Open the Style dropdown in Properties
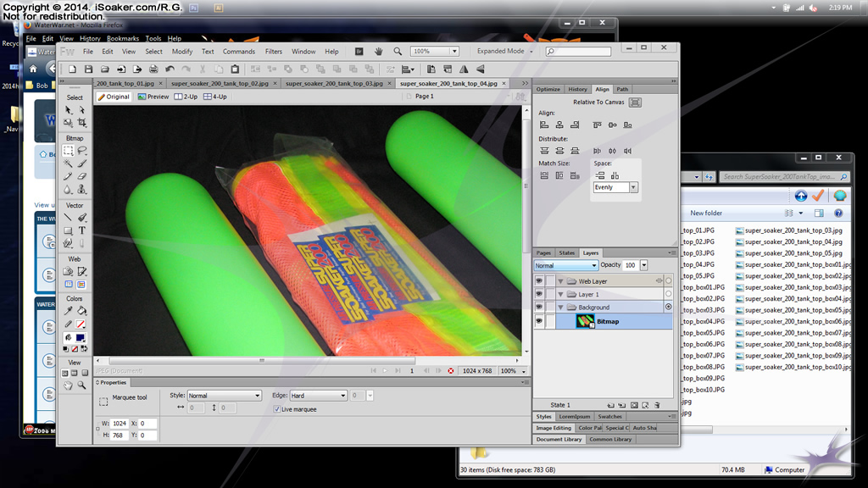This screenshot has height=488, width=868. point(224,396)
